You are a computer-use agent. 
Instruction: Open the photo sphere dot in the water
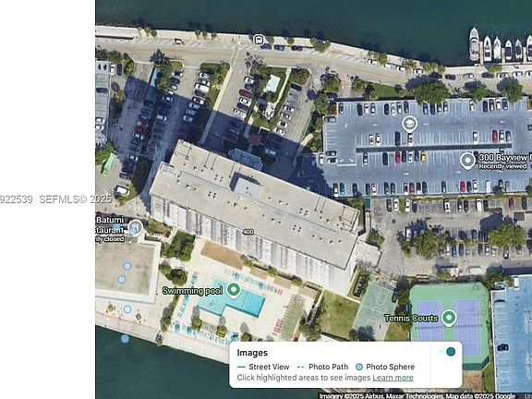pos(125,339)
